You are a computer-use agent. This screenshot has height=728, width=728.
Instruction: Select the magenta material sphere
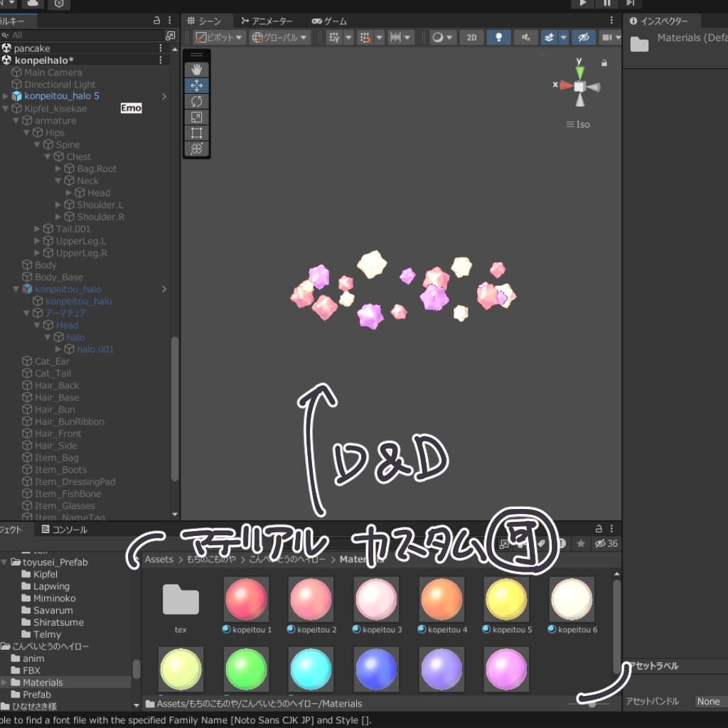(x=506, y=669)
